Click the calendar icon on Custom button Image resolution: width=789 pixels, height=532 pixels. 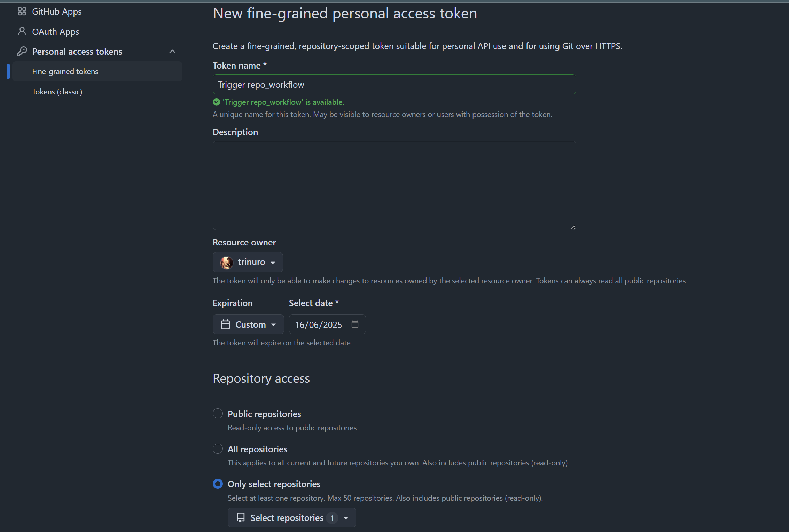coord(225,324)
